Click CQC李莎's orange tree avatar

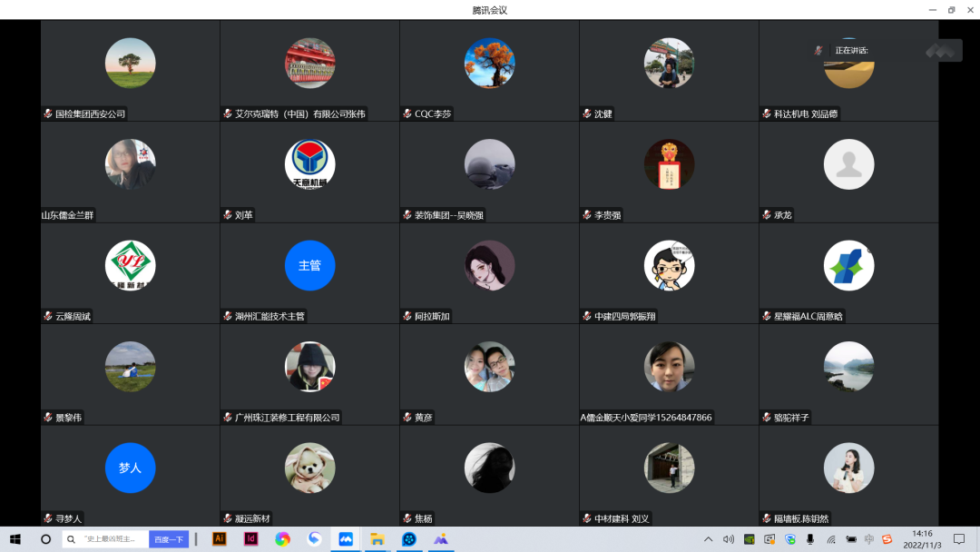click(489, 64)
